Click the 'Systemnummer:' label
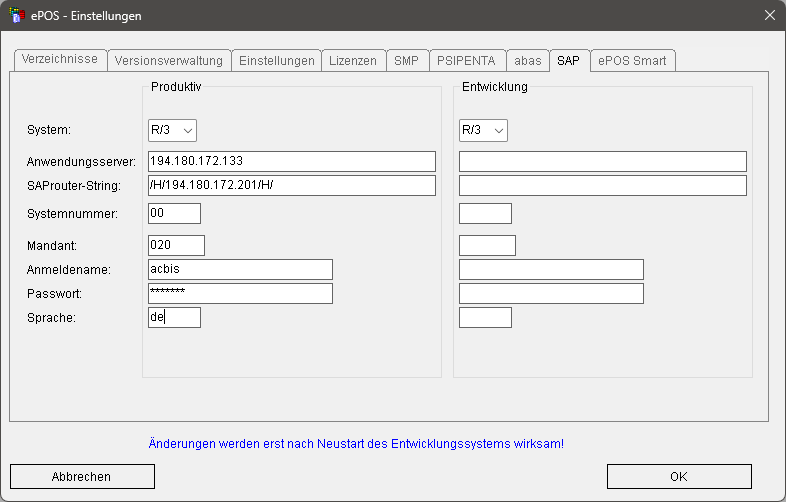The height and width of the screenshot is (502, 786). (72, 214)
